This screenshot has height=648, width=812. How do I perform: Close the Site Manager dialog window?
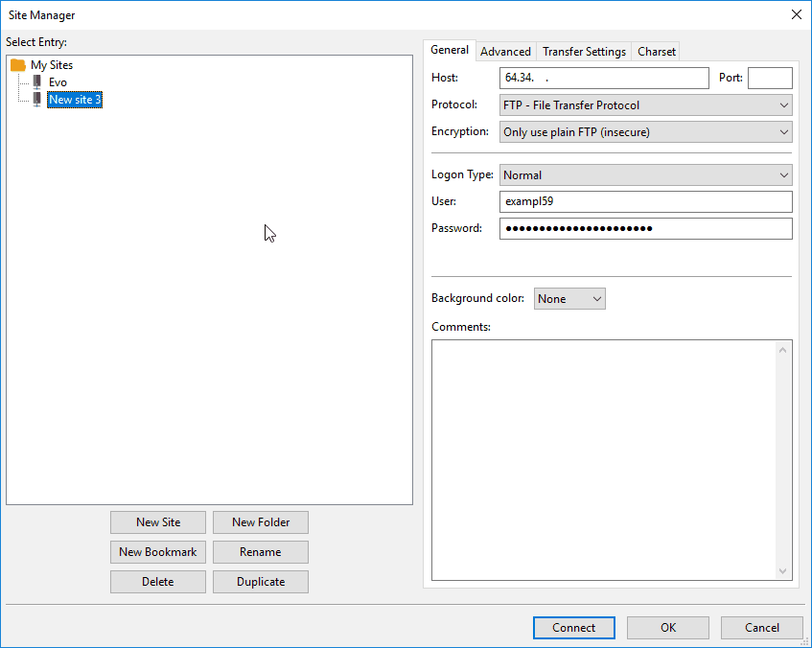click(796, 14)
